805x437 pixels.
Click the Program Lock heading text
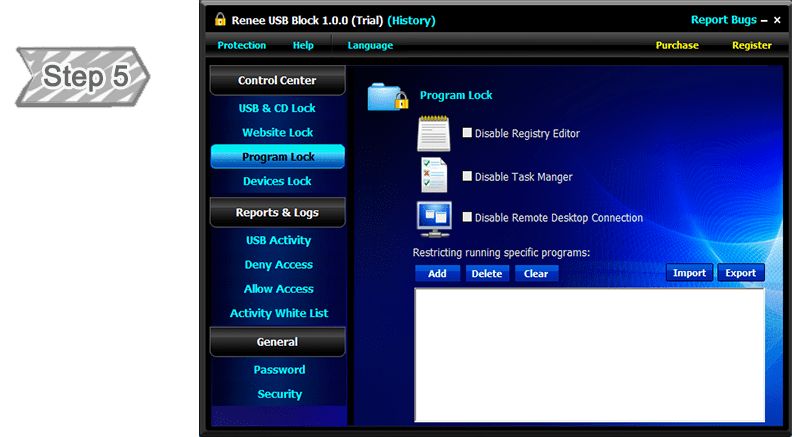click(x=456, y=95)
